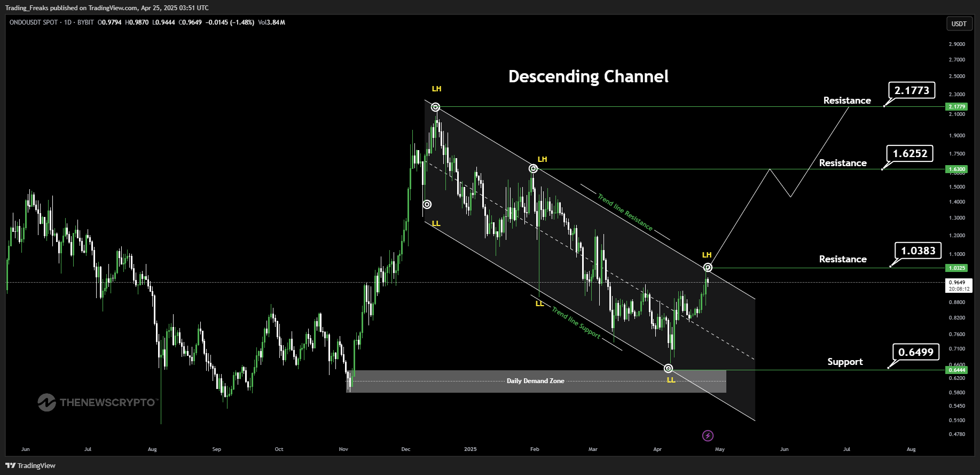Select the circle marker starting the 0.6499 support line
Image resolution: width=980 pixels, height=475 pixels.
(x=668, y=368)
